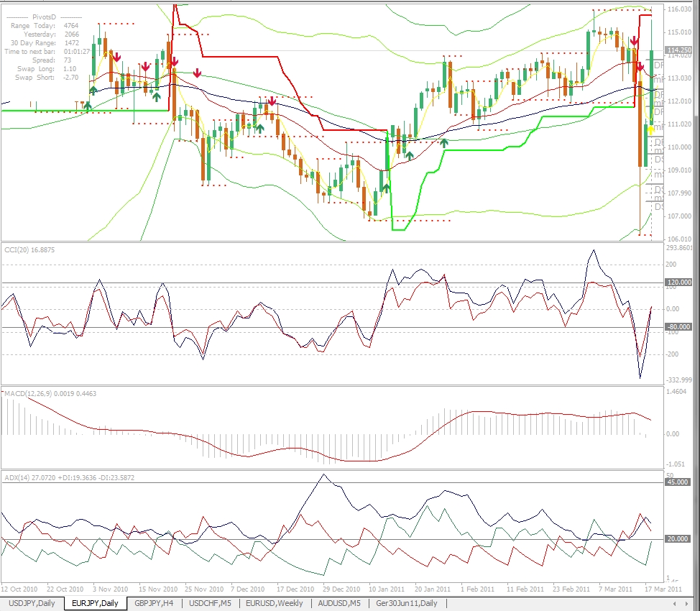
Task: Click the MACD(12,26,9) indicator label
Action: [50, 393]
